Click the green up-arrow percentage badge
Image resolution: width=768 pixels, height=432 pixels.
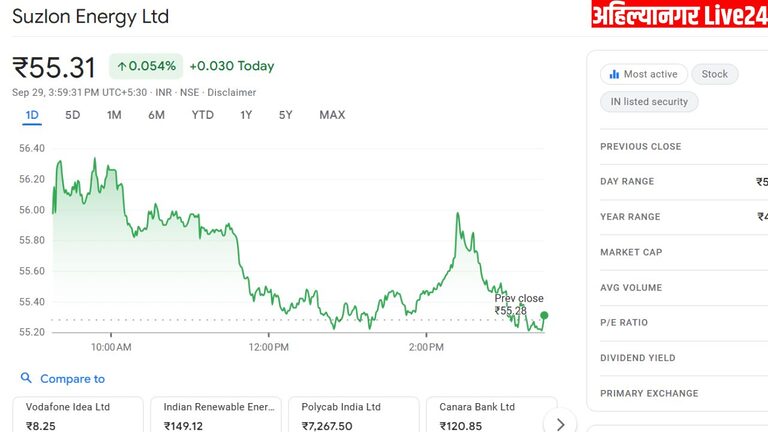[145, 66]
